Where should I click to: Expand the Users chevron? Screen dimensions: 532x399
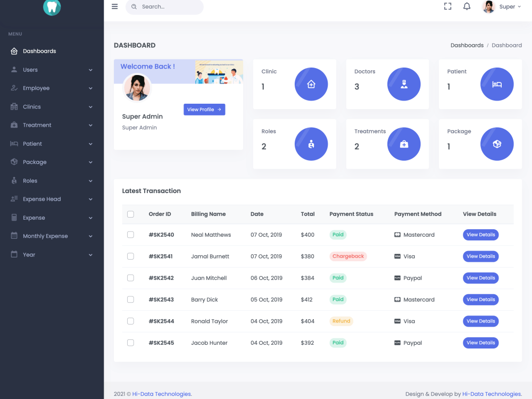point(90,70)
